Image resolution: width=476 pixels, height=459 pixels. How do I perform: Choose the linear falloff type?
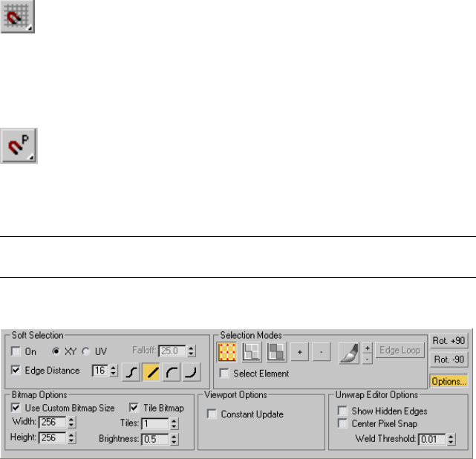pyautogui.click(x=151, y=372)
